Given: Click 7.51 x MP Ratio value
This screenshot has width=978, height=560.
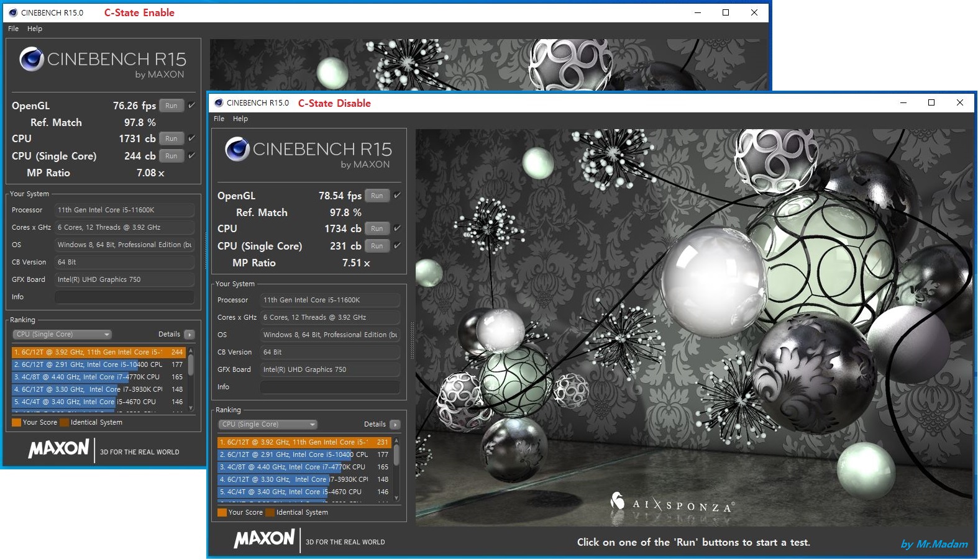Looking at the screenshot, I should pyautogui.click(x=356, y=263).
